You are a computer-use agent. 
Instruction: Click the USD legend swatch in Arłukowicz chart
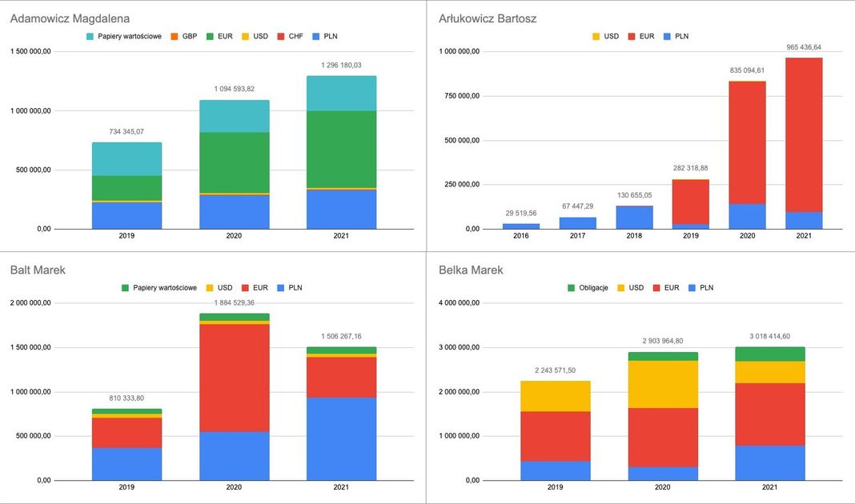pos(596,37)
